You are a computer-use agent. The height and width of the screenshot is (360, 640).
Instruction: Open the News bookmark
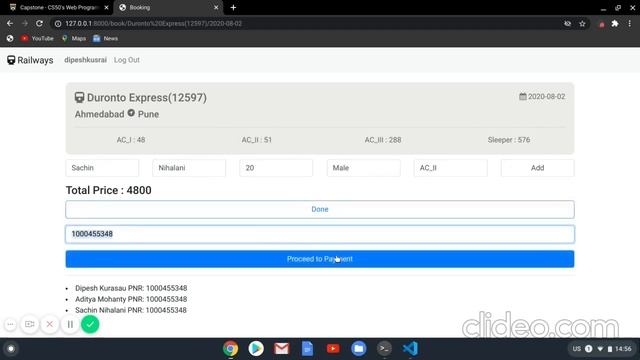(105, 38)
